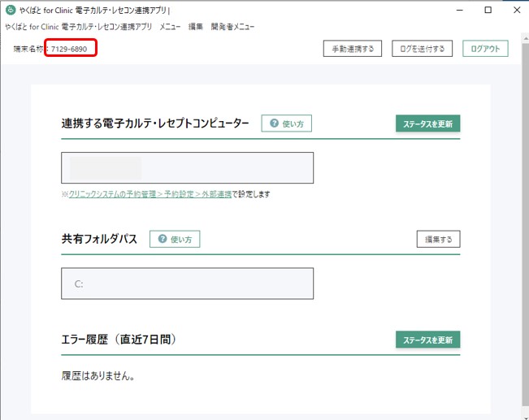Log out using the ログアウト button

[x=485, y=49]
